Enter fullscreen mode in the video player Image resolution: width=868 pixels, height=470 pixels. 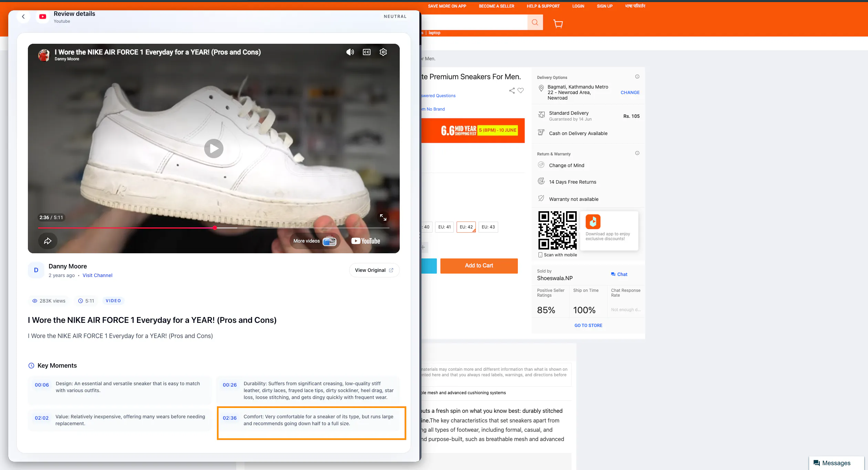coord(383,217)
